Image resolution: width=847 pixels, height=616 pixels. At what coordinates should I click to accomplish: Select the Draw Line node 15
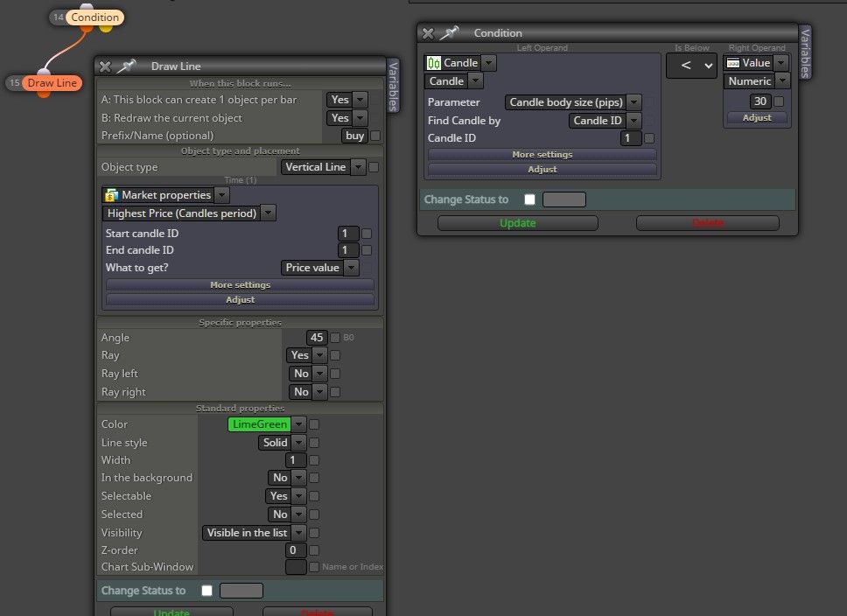coord(52,82)
